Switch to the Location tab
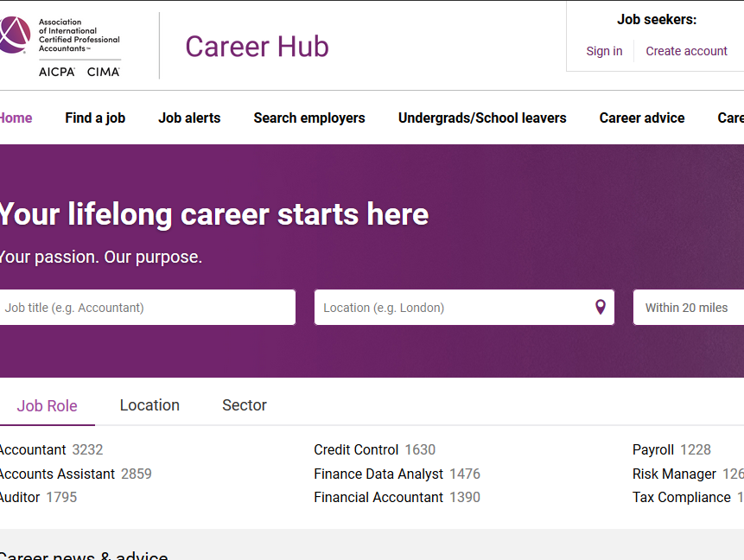The image size is (744, 560). point(149,405)
